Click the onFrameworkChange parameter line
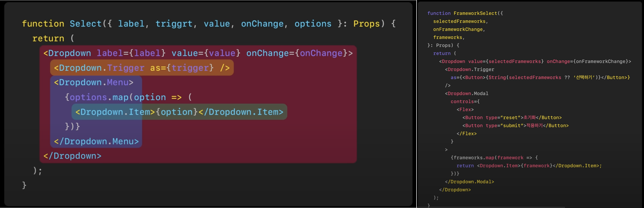 pyautogui.click(x=459, y=30)
